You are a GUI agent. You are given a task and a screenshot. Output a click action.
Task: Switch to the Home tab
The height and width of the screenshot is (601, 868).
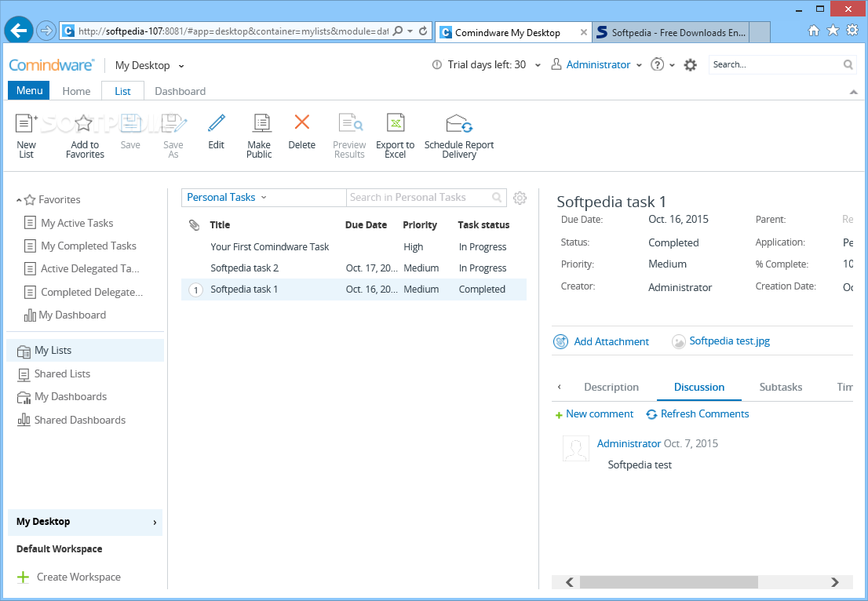76,91
